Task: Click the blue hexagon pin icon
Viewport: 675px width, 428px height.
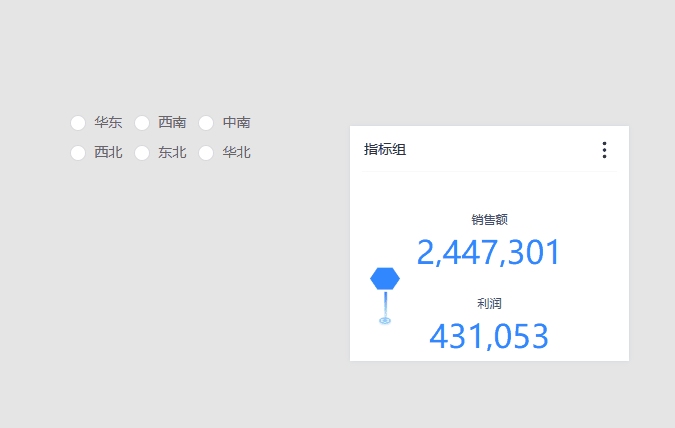Action: pyautogui.click(x=385, y=279)
